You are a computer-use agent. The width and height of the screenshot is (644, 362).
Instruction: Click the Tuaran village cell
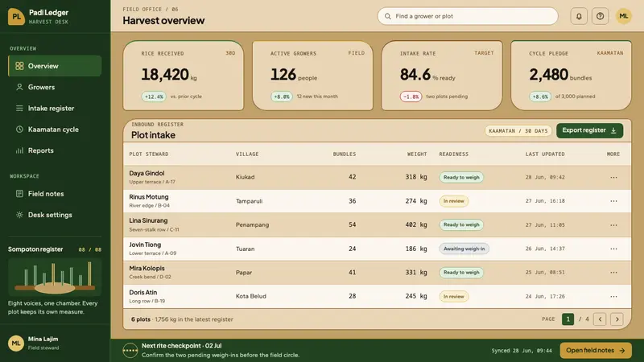245,249
